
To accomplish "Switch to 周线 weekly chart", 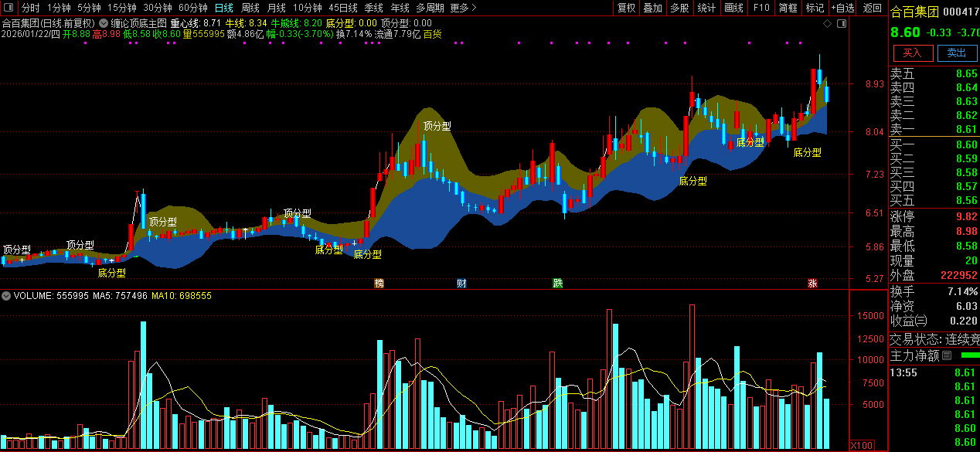I will coord(250,8).
